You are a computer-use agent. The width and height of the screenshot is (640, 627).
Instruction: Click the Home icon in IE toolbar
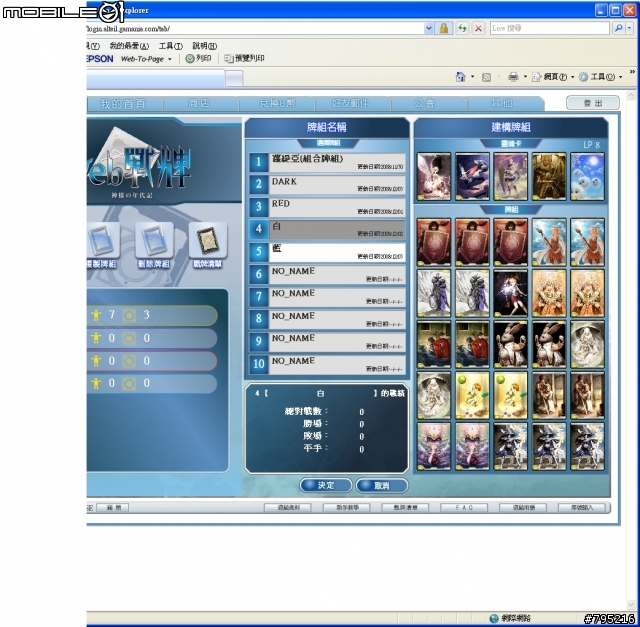pos(460,77)
